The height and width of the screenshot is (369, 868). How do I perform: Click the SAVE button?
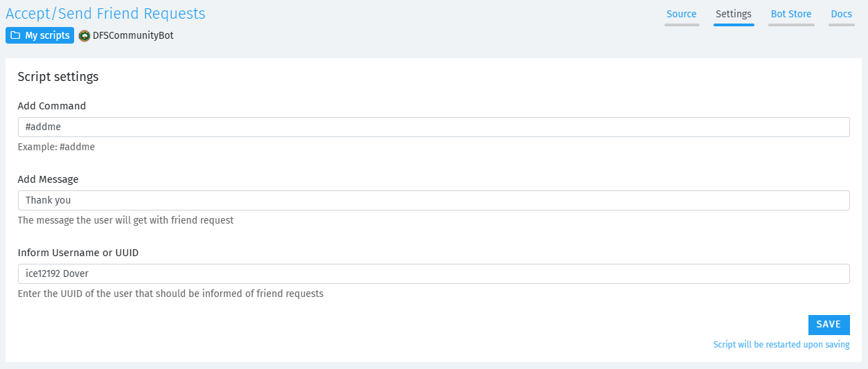click(x=829, y=325)
